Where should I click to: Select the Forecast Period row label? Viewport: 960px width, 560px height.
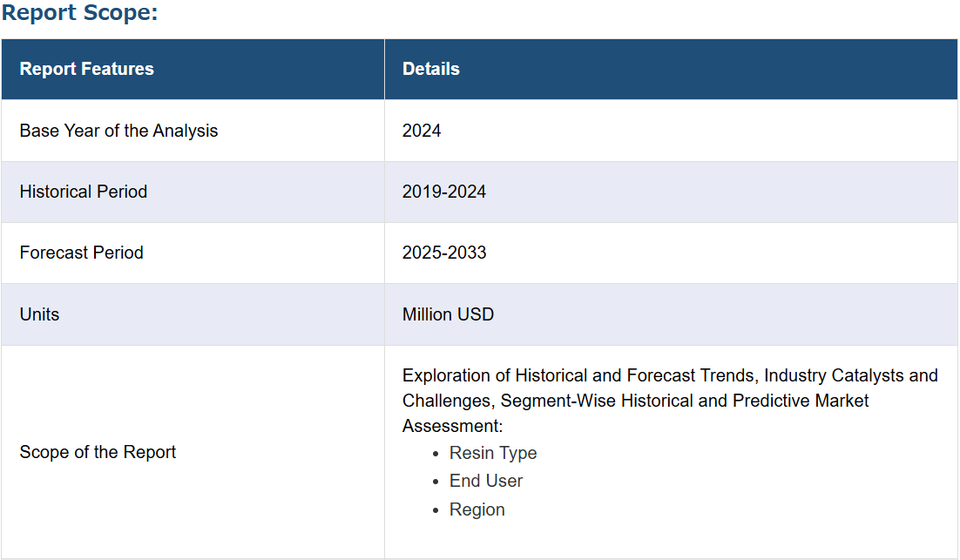(x=81, y=253)
